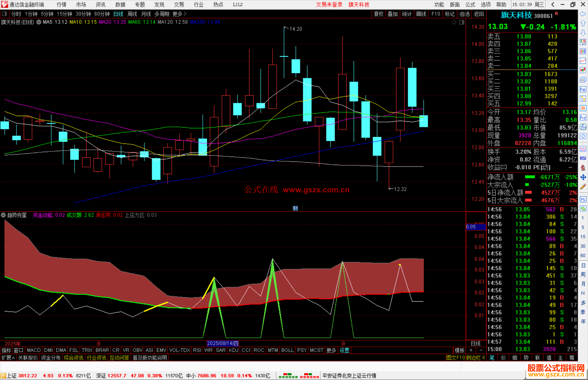Select the BOLL indicator
This screenshot has width=588, height=380.
(x=287, y=350)
